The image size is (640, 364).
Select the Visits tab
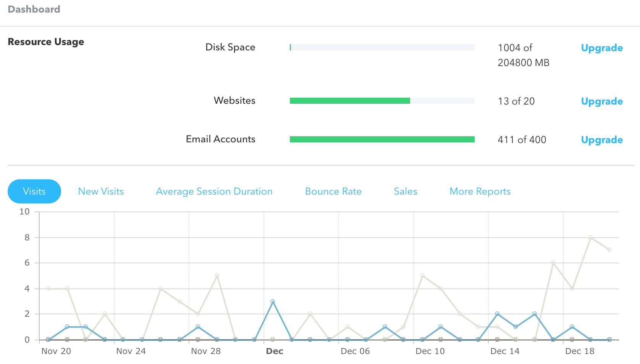pyautogui.click(x=34, y=191)
